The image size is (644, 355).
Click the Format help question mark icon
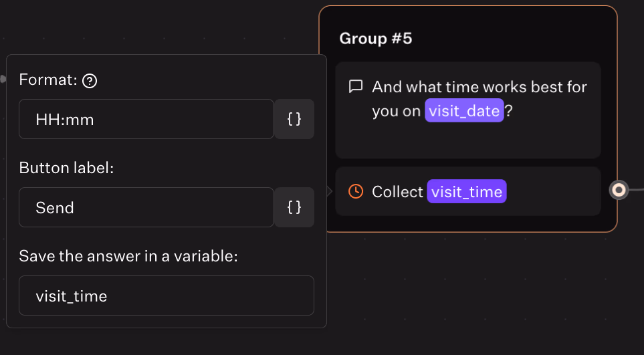(90, 81)
